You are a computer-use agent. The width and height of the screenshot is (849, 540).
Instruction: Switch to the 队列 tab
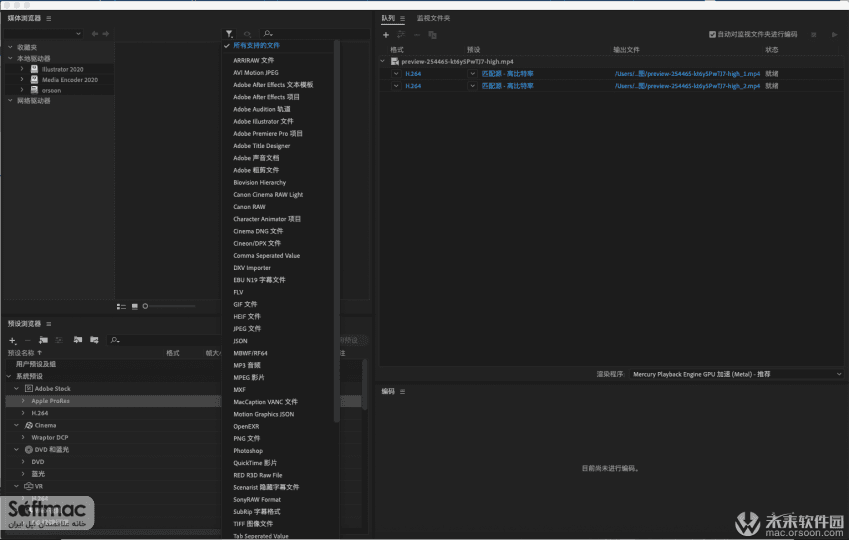[x=388, y=18]
